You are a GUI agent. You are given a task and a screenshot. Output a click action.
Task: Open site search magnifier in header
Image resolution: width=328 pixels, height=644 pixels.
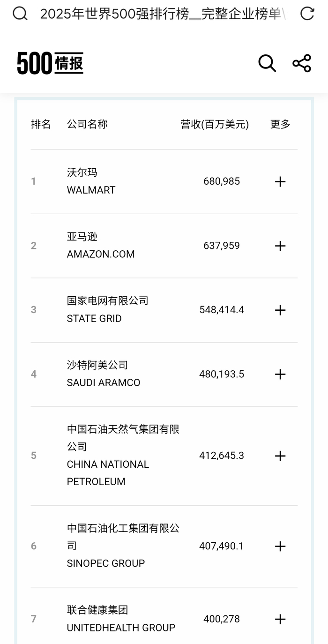click(x=267, y=63)
